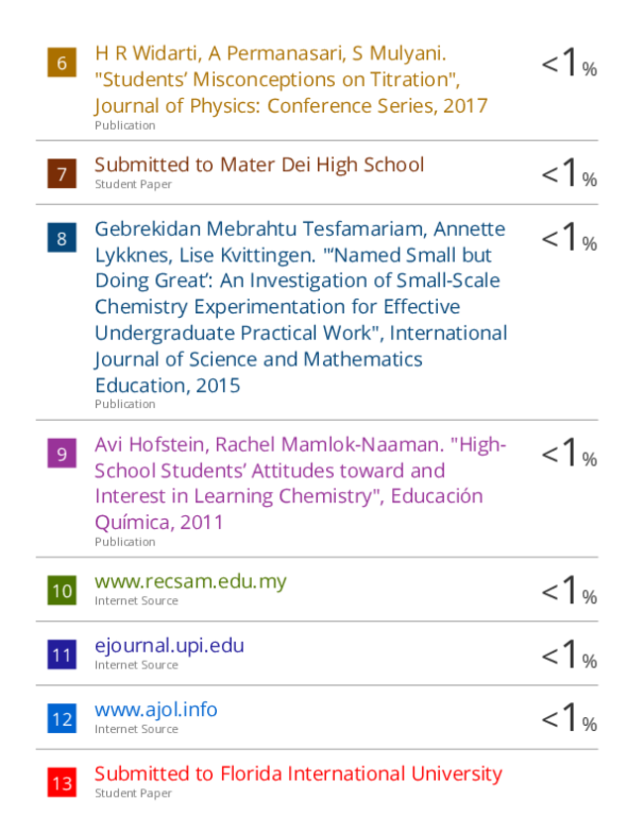
Task: Visit the www.recsam.edu.my internet source
Action: tap(190, 581)
